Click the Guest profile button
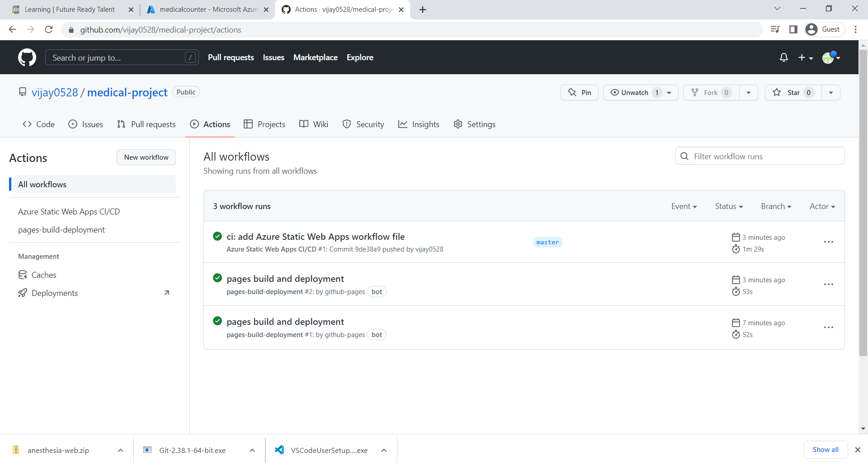The image size is (868, 466). pyautogui.click(x=825, y=29)
